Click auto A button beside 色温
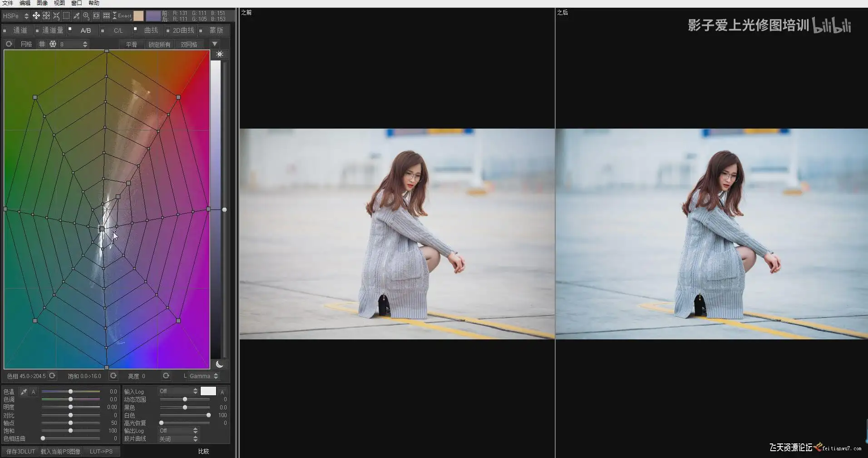This screenshot has height=458, width=868. [34, 392]
